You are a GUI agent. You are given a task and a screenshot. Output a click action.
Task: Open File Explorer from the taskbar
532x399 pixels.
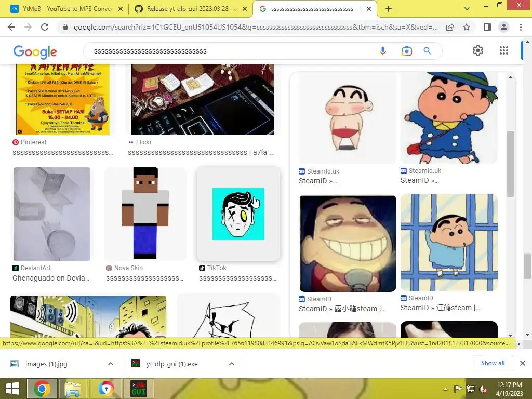(73, 389)
